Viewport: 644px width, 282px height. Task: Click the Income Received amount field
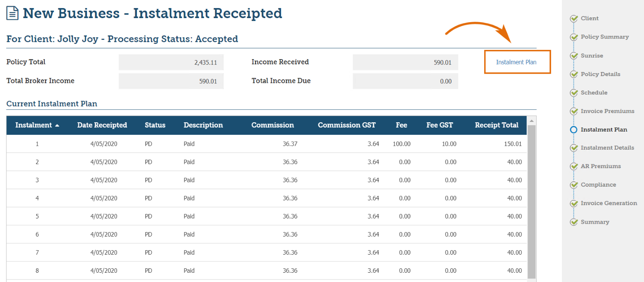pyautogui.click(x=405, y=62)
